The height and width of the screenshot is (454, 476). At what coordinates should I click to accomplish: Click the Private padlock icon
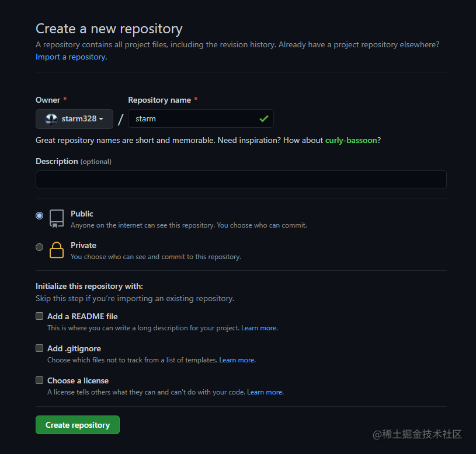57,250
